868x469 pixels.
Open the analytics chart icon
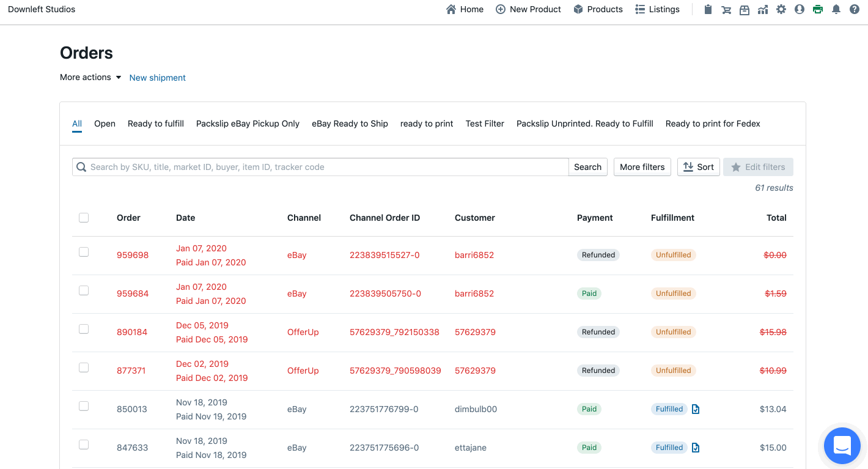tap(763, 9)
